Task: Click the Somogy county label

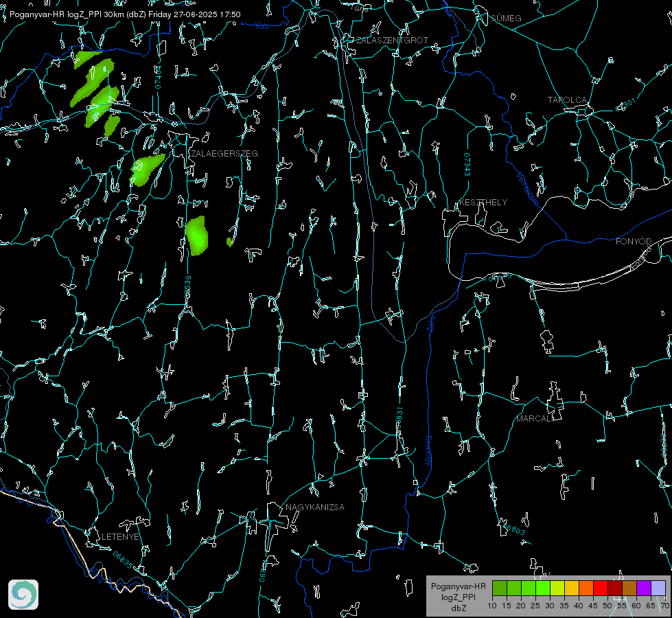Action: click(428, 451)
